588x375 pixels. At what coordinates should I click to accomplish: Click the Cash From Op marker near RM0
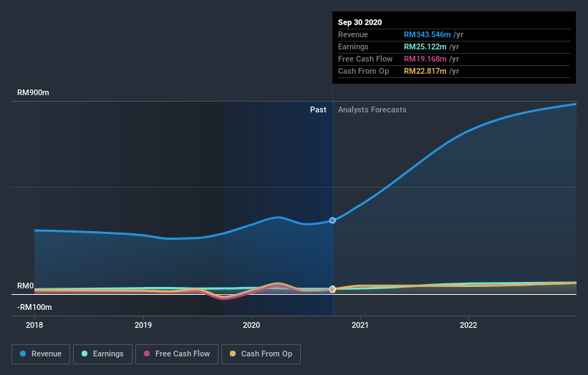[x=332, y=289]
